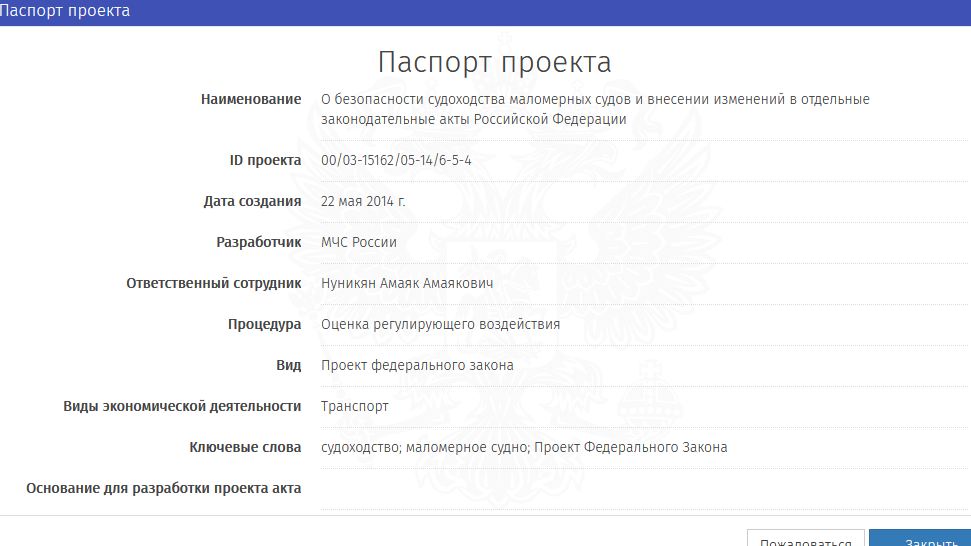The width and height of the screenshot is (971, 546).
Task: Click the Основание для разработки проекта акта label
Action: point(164,488)
